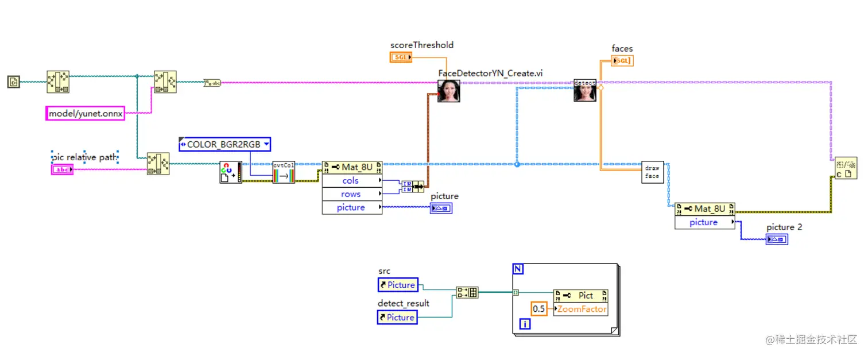Click the picture indicator terminal
This screenshot has height=356, width=868.
tap(441, 208)
